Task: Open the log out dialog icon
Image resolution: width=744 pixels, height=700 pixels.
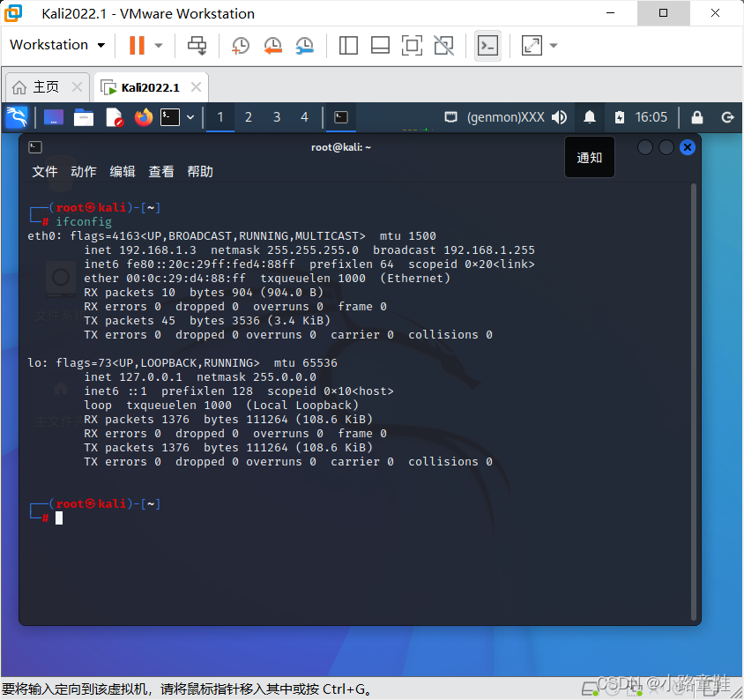Action: pos(727,117)
